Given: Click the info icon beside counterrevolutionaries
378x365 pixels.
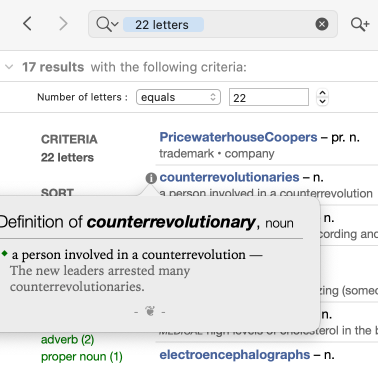Looking at the screenshot, I should [151, 178].
